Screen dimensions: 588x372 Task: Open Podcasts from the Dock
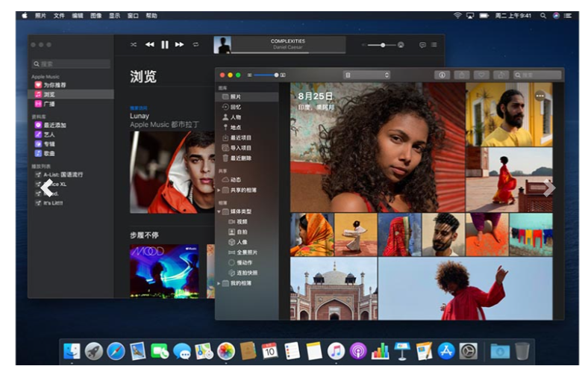358,352
